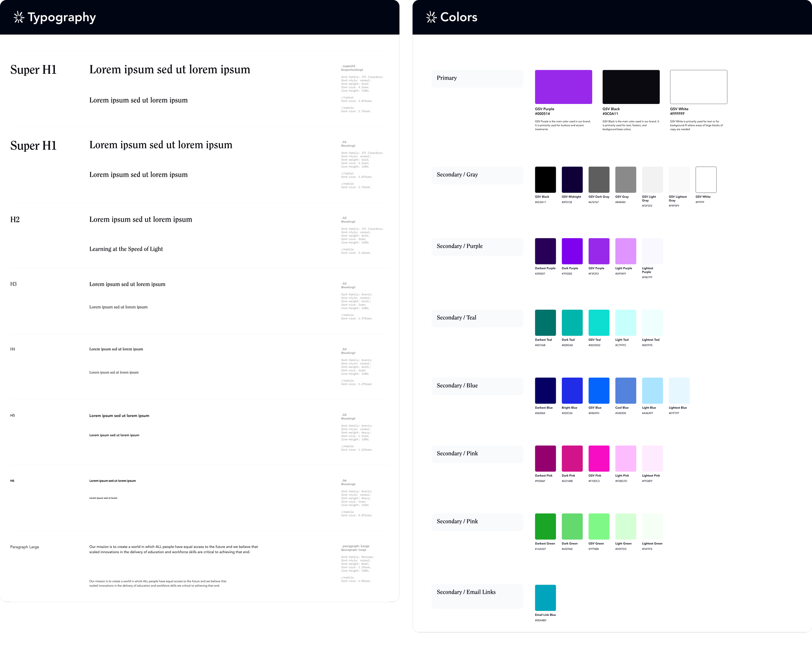Pick the Darkest Green swatch
812x661 pixels.
[x=545, y=526]
